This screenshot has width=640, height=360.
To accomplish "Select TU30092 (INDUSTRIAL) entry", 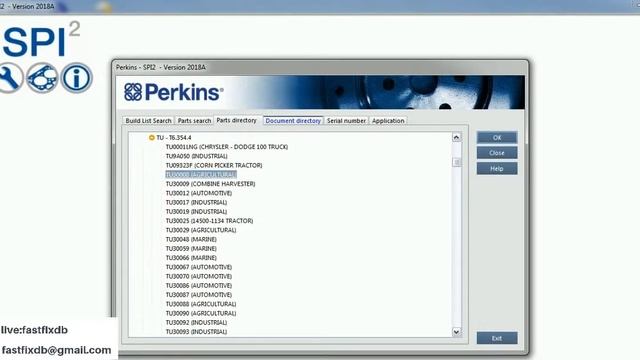I will 196,323.
